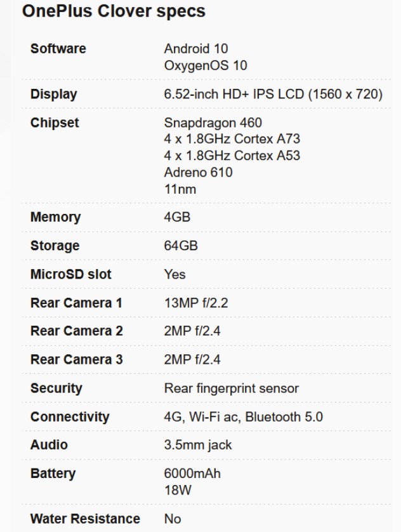This screenshot has width=401, height=532.
Task: Click the OnePlus Clover specs heading
Action: [114, 11]
